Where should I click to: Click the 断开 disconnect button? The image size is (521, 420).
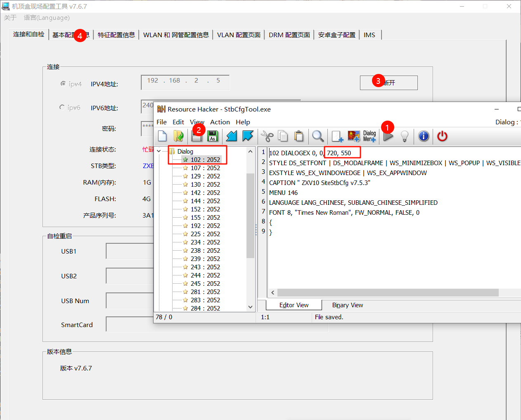point(388,83)
